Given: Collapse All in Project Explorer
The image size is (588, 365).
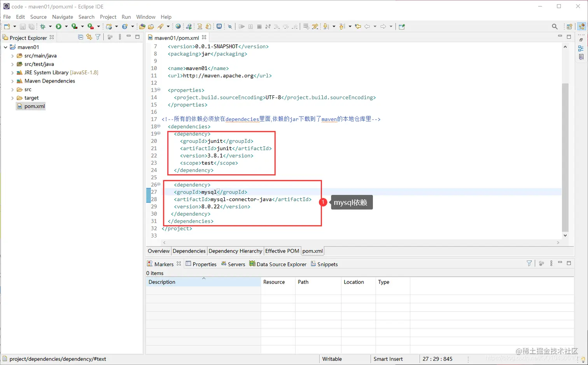Looking at the screenshot, I should click(80, 37).
